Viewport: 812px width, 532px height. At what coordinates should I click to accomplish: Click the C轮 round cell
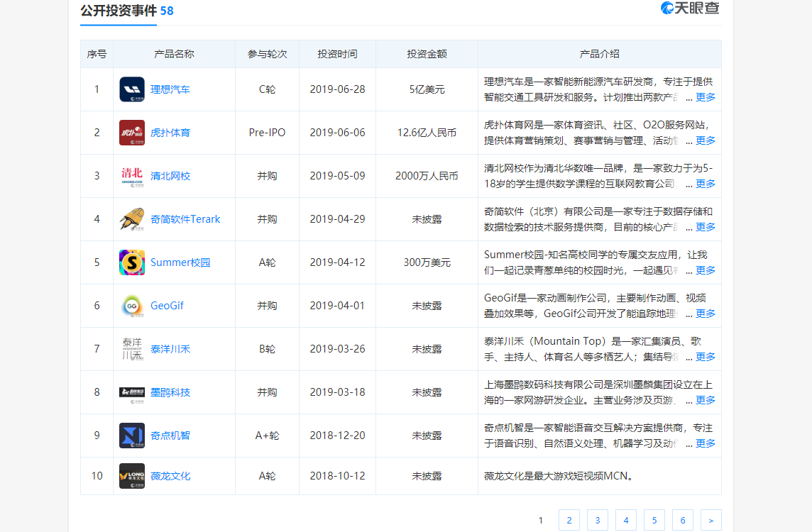click(x=267, y=89)
